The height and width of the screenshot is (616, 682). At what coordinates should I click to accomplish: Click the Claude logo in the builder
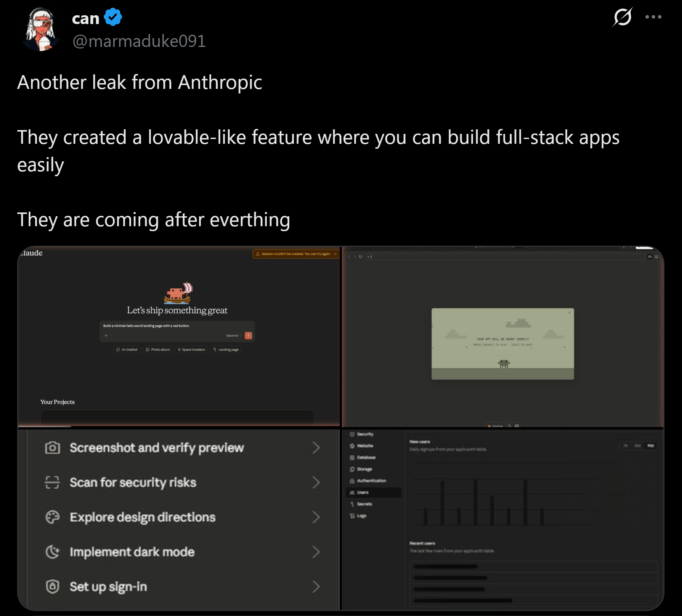pyautogui.click(x=31, y=253)
